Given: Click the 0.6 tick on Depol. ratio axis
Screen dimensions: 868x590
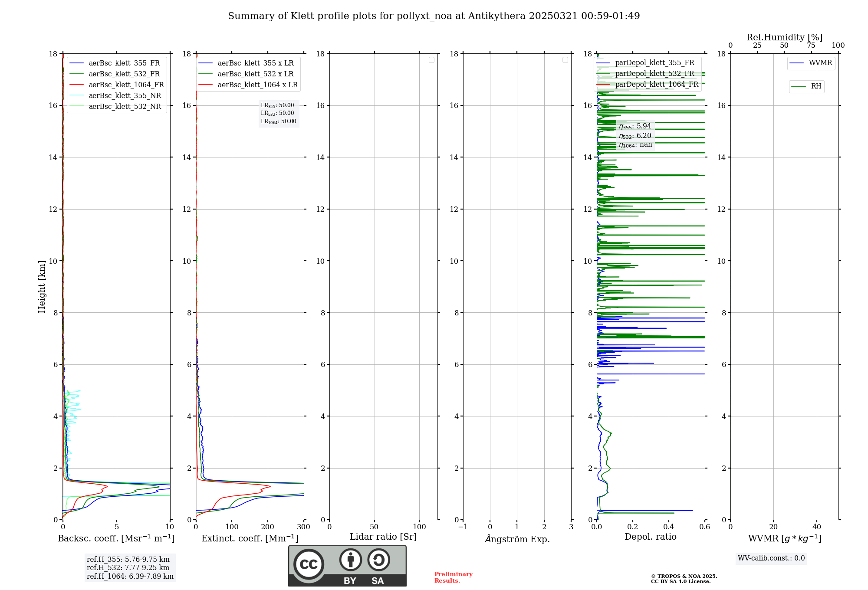Looking at the screenshot, I should [705, 527].
